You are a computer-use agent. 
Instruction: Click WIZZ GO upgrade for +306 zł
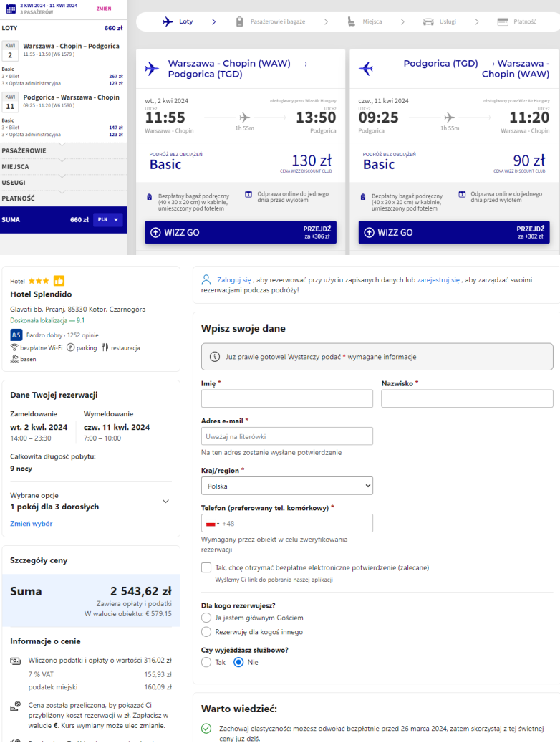pos(241,233)
